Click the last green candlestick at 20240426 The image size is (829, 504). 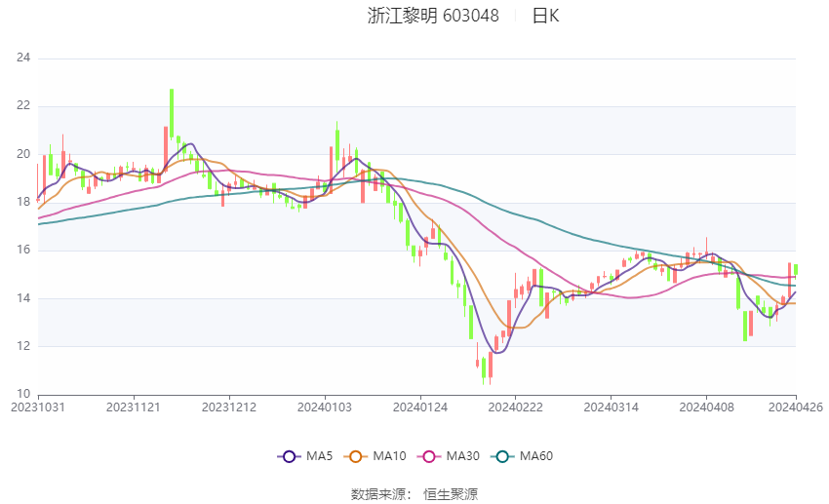pos(796,269)
